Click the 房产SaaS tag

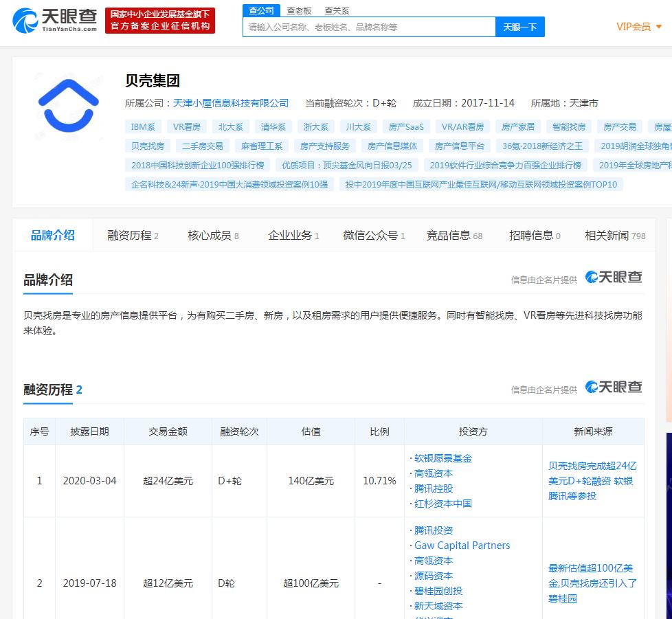(x=406, y=127)
